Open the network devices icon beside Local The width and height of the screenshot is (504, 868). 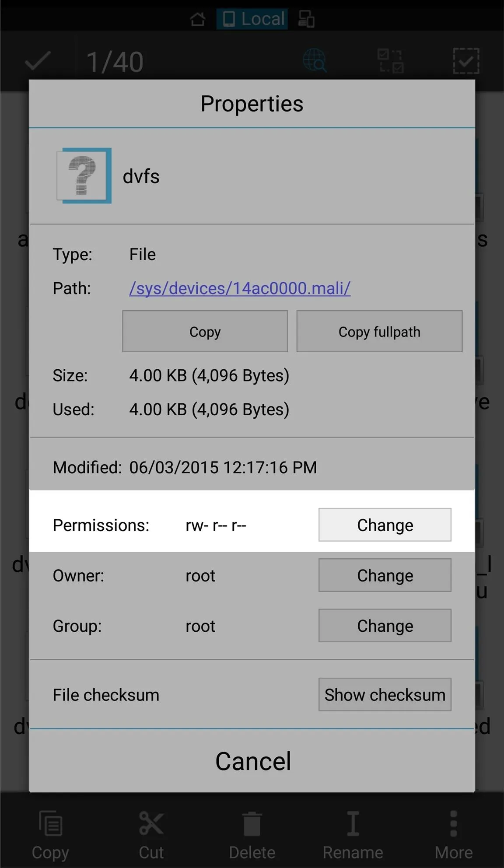click(x=306, y=19)
